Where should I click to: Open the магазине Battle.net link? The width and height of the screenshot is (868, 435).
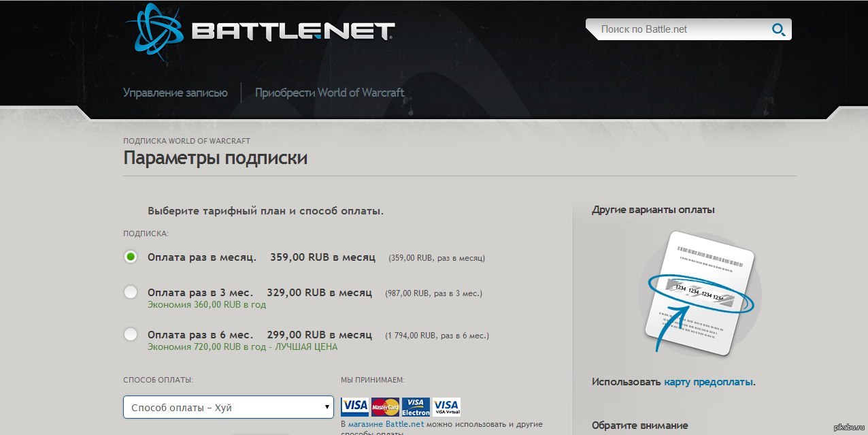click(386, 423)
